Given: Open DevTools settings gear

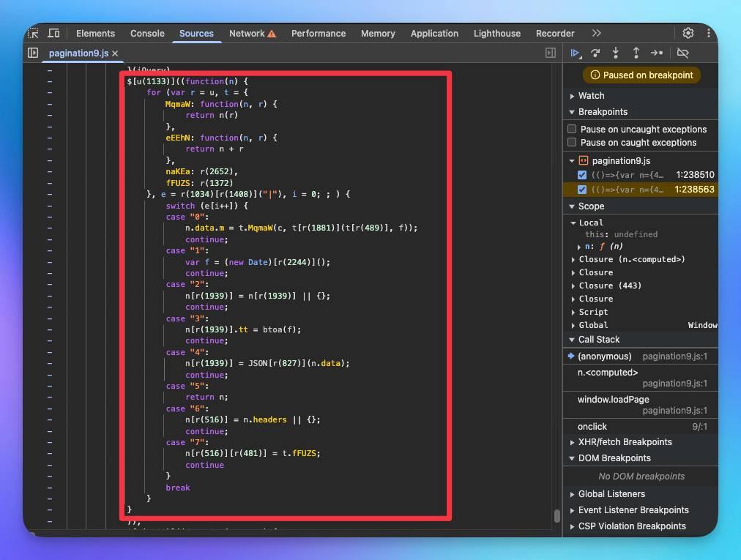Looking at the screenshot, I should 688,33.
